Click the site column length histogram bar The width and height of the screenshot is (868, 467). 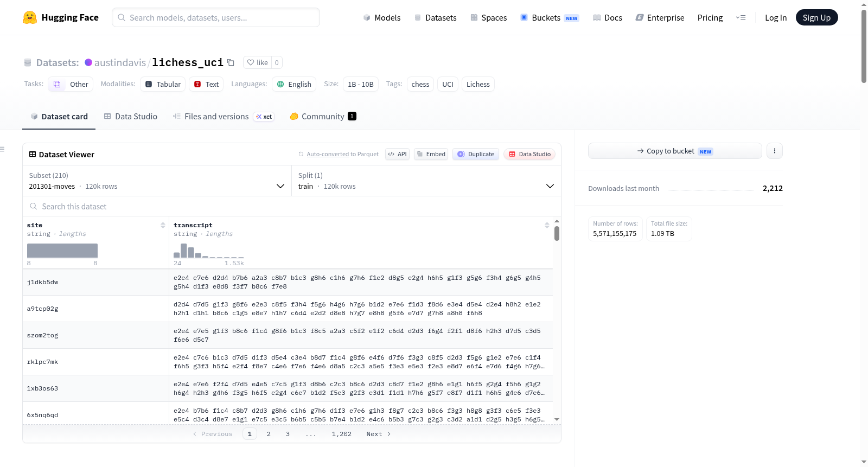(x=62, y=251)
